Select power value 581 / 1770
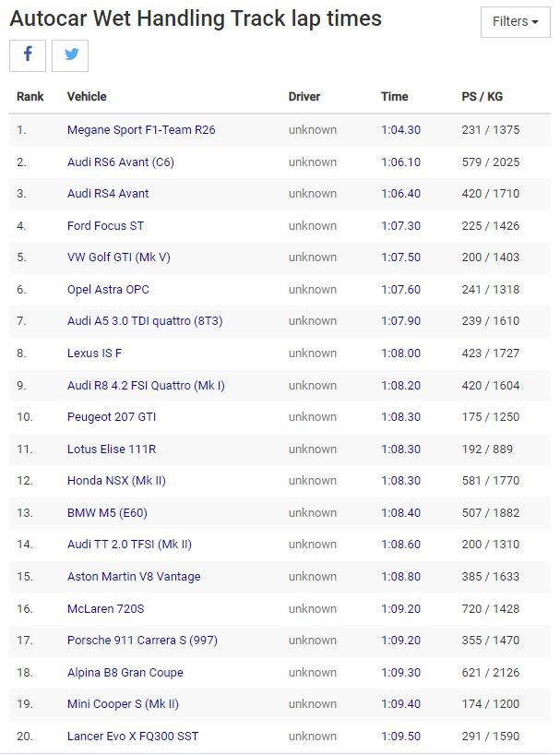 (491, 481)
